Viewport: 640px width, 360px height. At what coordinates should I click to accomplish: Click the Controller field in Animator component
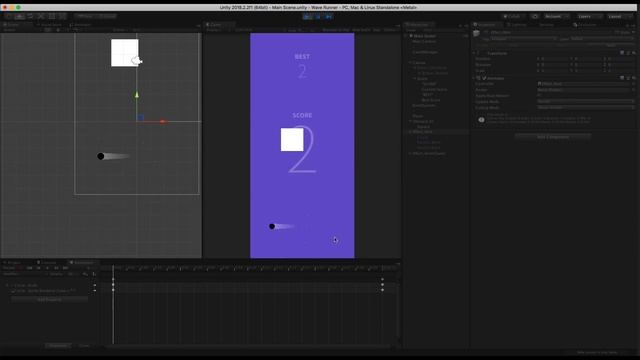585,84
